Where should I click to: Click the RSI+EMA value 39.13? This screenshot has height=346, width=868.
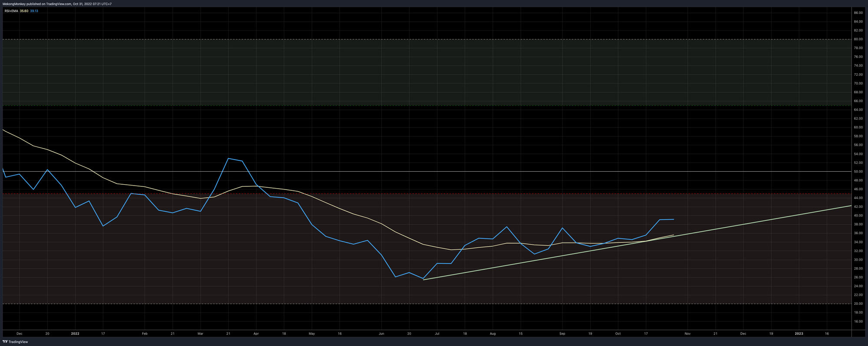[x=34, y=11]
